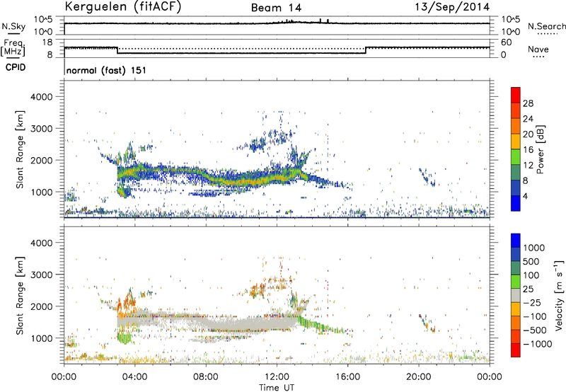Click the frequency step-up at 17:00 UT
The width and height of the screenshot is (566, 392).
tap(366, 50)
